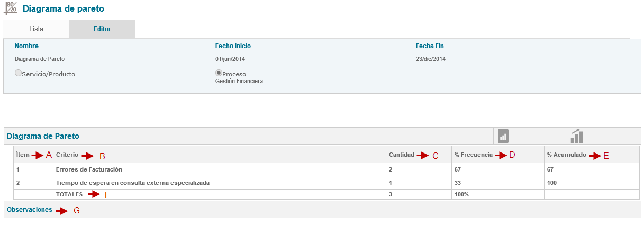This screenshot has width=644, height=243.
Task: Select Tiempo de espera en consulta row
Action: coord(132,183)
